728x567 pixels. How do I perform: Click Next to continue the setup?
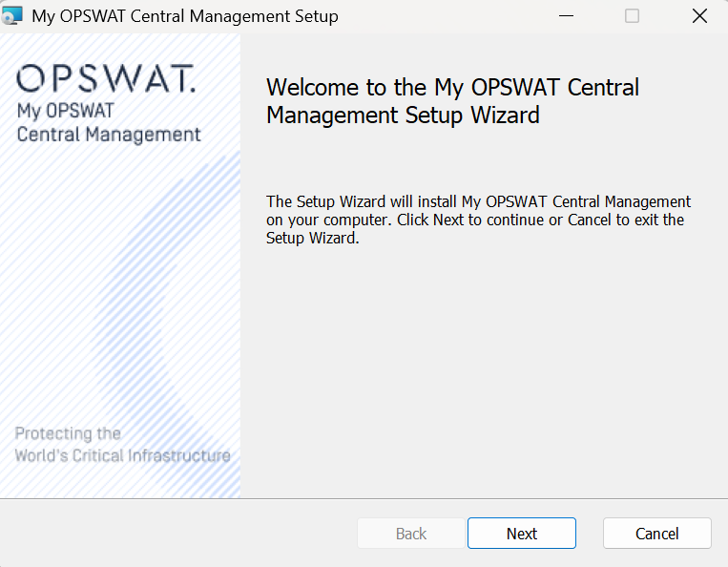521,533
